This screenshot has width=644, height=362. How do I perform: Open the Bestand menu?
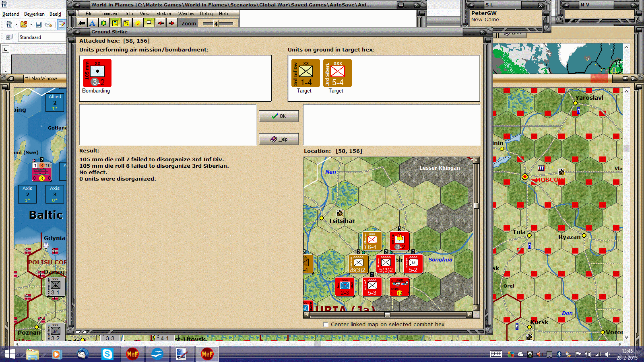click(11, 14)
